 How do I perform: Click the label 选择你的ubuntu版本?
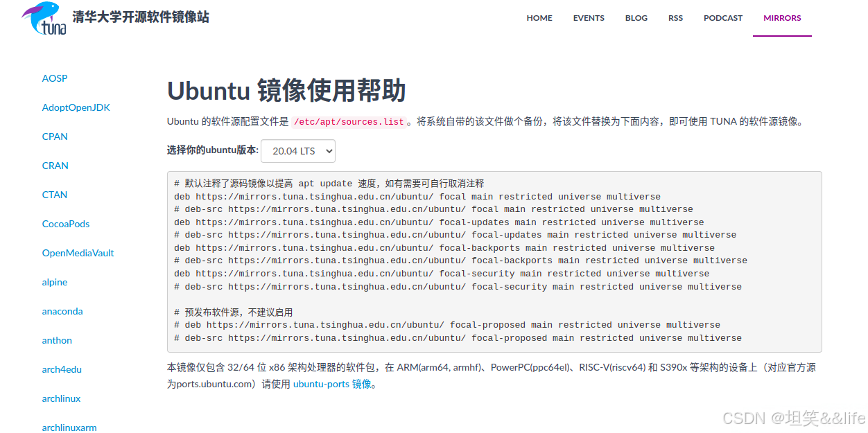pos(213,150)
